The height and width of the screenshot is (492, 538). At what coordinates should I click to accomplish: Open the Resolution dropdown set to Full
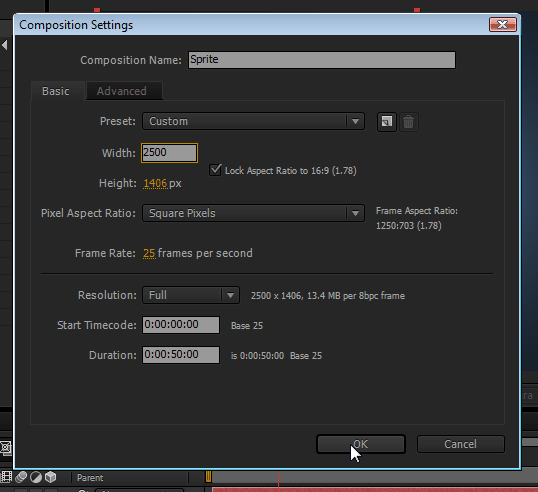click(191, 295)
